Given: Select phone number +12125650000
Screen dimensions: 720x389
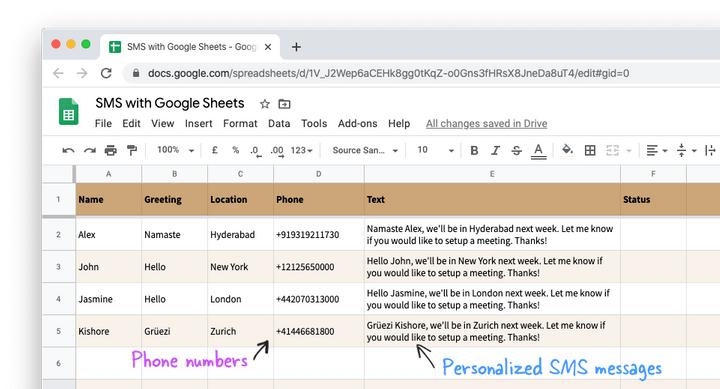Looking at the screenshot, I should click(x=319, y=267).
